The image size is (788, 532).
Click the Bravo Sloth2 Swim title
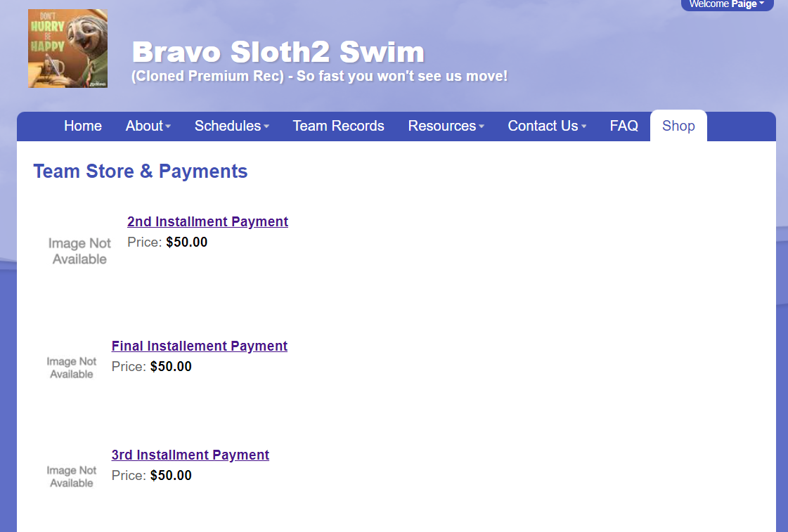(x=278, y=51)
